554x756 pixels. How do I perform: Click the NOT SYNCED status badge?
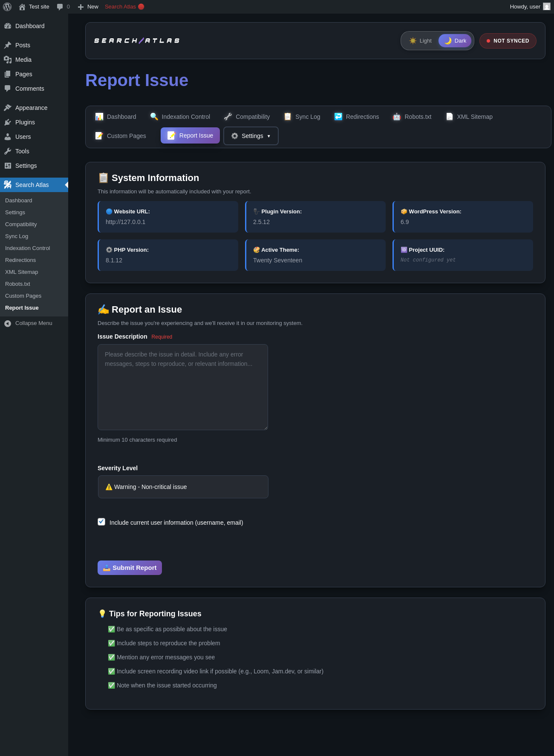508,41
